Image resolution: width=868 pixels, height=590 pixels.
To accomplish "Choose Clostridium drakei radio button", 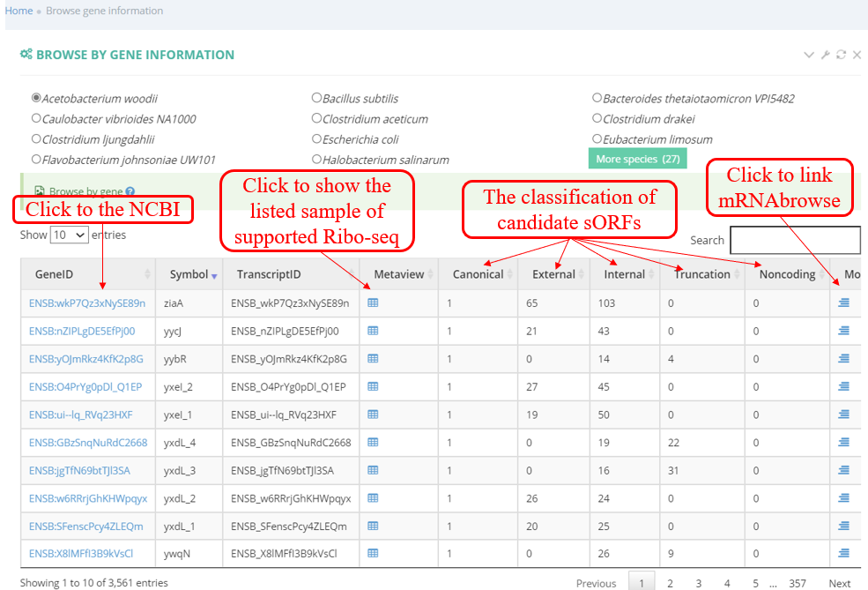I will pyautogui.click(x=597, y=119).
